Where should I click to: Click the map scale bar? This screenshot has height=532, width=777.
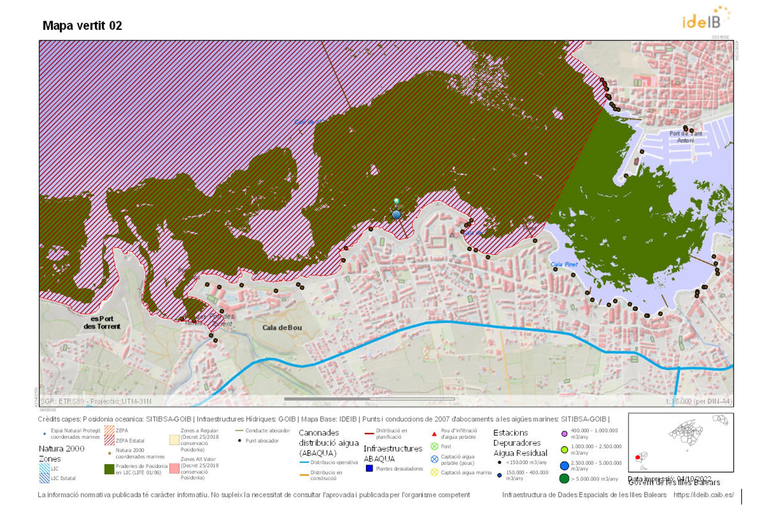(369, 399)
